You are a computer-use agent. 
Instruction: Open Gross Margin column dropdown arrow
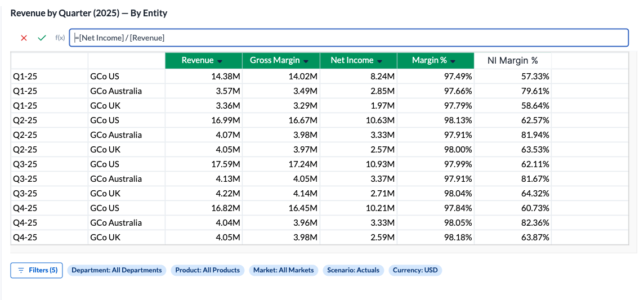pos(306,61)
